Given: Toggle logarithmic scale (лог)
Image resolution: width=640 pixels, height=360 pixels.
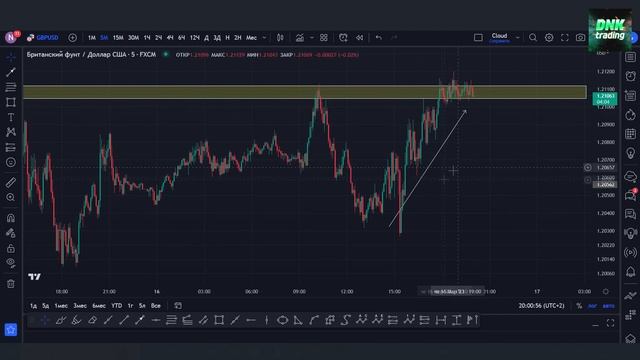Looking at the screenshot, I should pos(592,306).
